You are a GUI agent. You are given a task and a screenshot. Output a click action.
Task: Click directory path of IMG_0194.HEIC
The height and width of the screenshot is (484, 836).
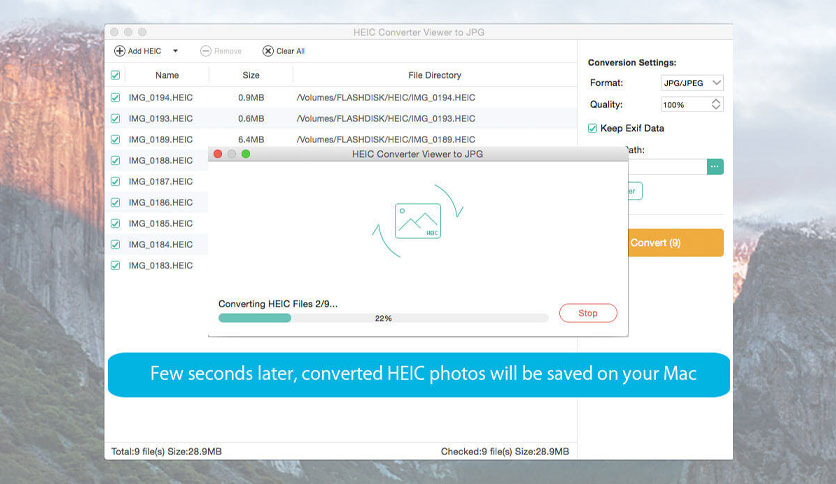point(386,98)
